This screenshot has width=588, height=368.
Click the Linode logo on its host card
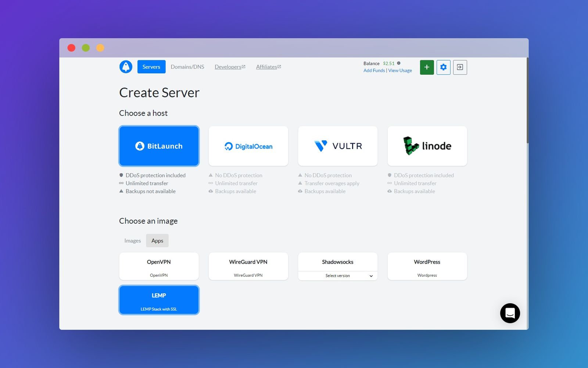[x=427, y=146]
